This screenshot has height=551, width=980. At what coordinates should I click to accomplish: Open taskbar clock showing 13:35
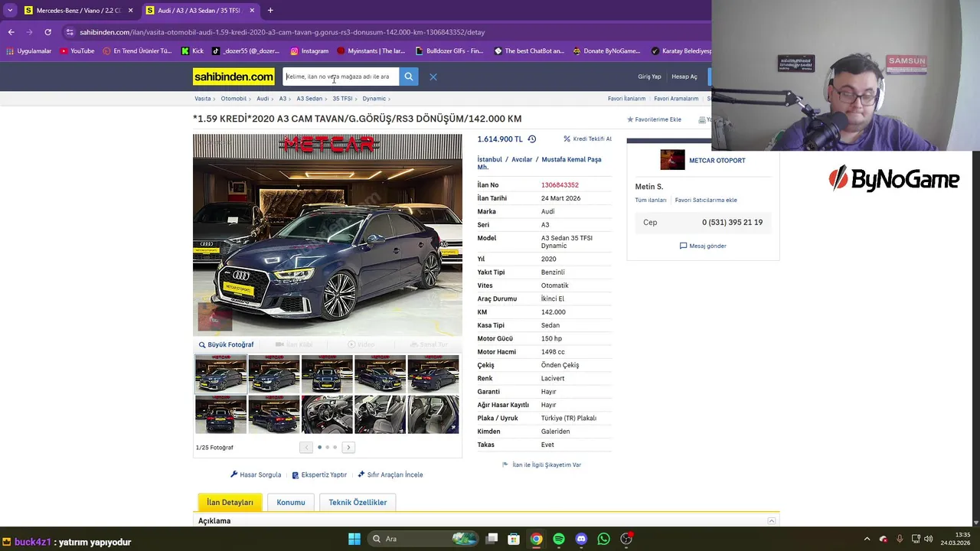point(956,539)
